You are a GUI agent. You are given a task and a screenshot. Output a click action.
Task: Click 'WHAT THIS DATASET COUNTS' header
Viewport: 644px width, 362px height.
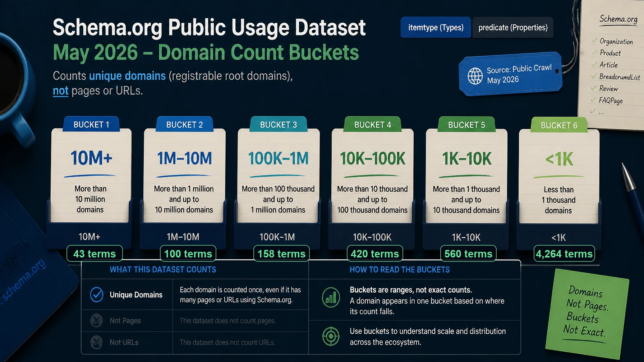[x=163, y=270]
